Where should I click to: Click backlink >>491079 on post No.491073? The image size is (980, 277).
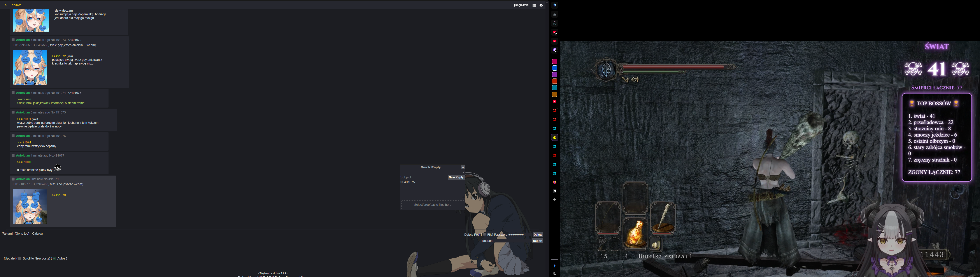(x=75, y=40)
